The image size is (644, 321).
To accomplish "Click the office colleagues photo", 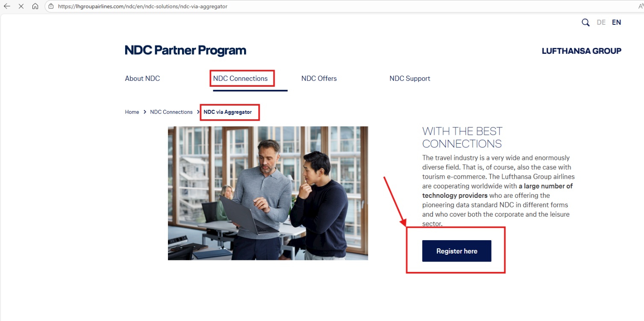I will pyautogui.click(x=268, y=193).
